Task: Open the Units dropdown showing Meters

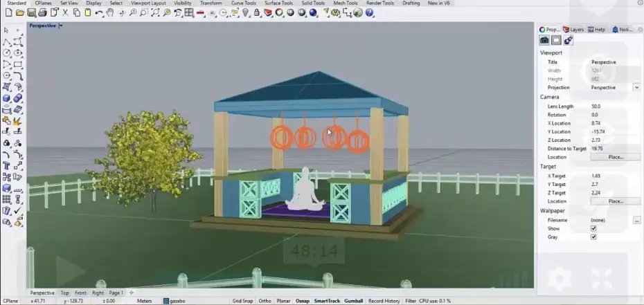Action: (x=144, y=301)
